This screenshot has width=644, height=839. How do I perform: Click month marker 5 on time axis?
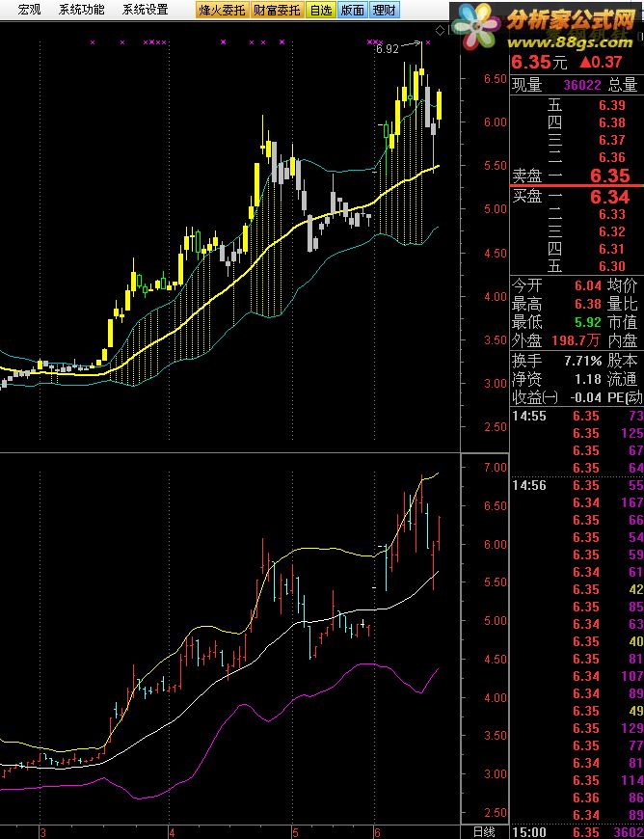[295, 833]
